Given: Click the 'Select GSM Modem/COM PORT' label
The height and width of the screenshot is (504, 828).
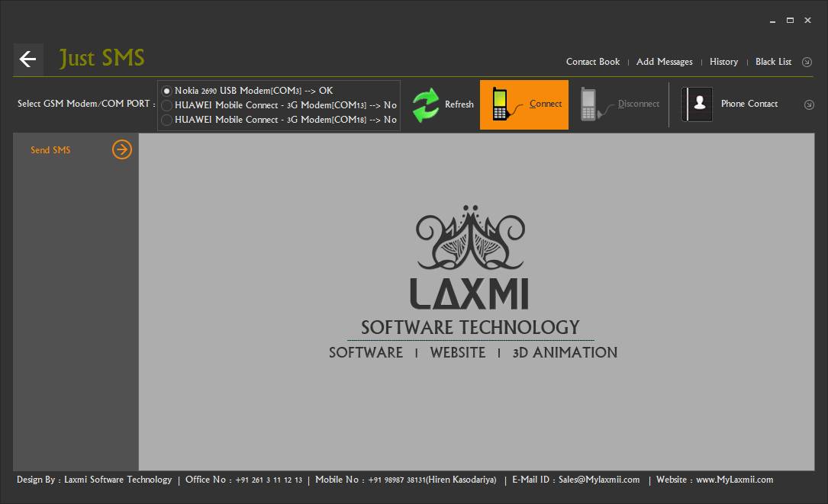Looking at the screenshot, I should point(86,104).
